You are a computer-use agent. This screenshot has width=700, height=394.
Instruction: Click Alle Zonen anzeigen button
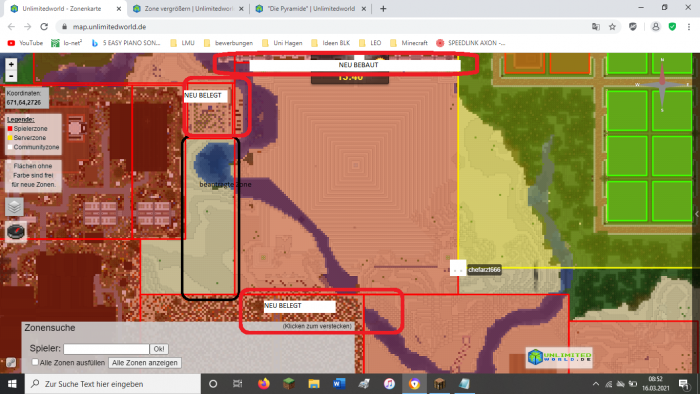pos(145,363)
